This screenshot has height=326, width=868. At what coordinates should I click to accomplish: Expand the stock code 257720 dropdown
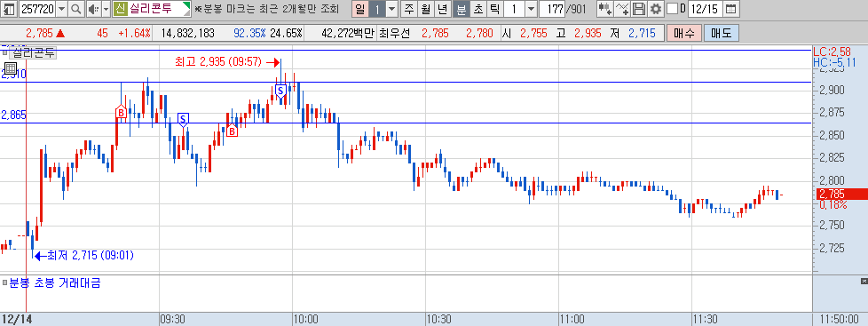[x=61, y=8]
